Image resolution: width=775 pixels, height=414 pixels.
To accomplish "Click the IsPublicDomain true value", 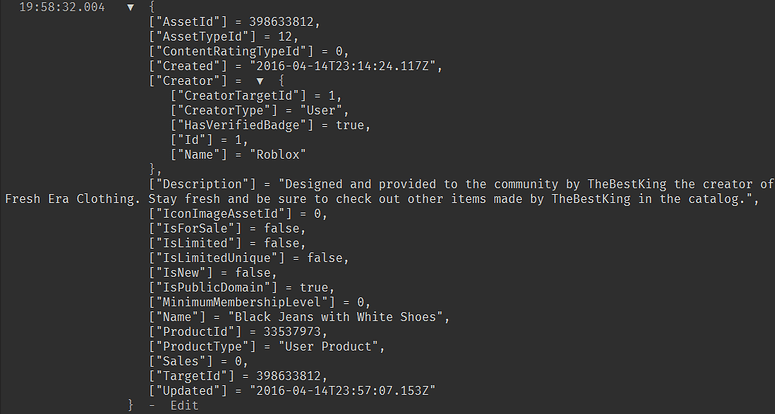I will pyautogui.click(x=321, y=287).
